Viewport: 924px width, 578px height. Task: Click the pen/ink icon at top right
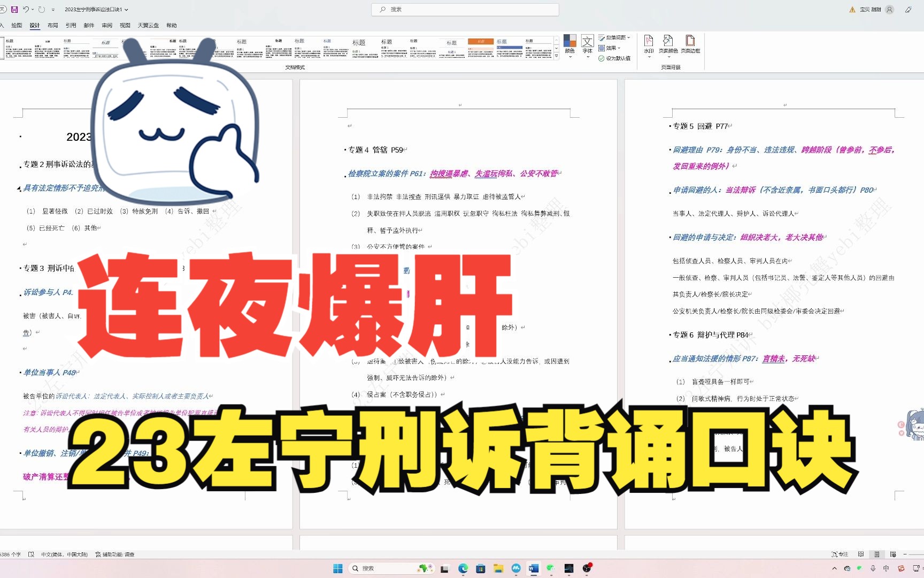[908, 9]
